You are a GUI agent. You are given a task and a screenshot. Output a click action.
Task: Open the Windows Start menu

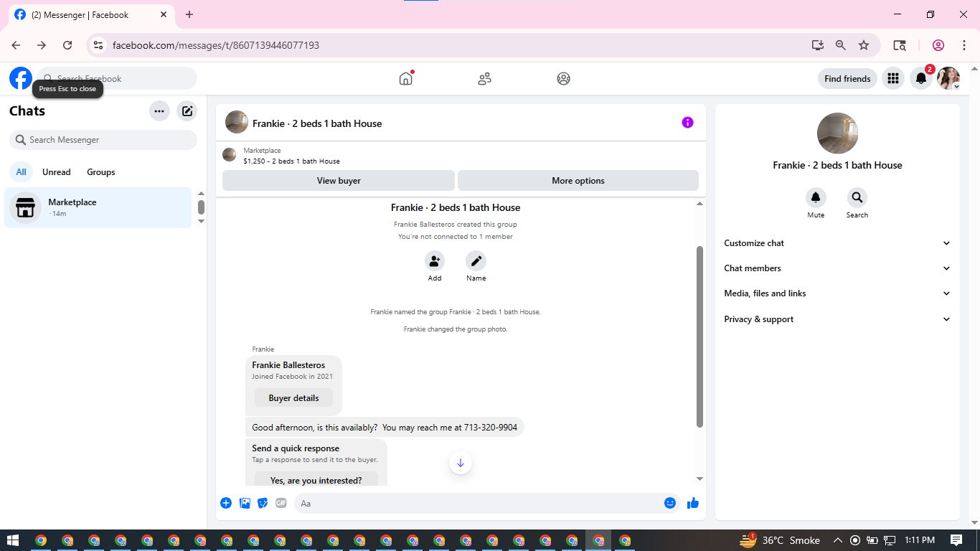(x=13, y=540)
